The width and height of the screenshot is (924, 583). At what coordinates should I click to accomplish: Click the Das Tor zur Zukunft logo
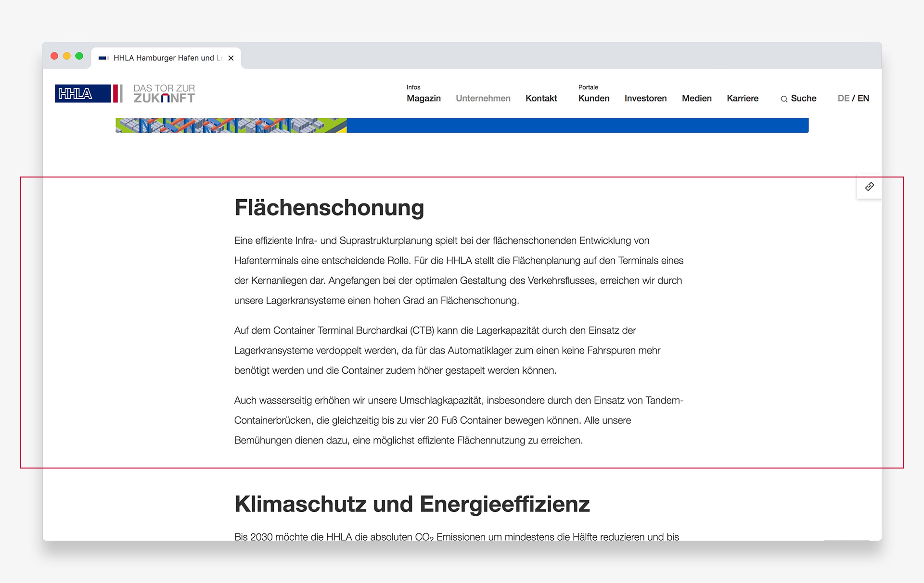pos(164,93)
